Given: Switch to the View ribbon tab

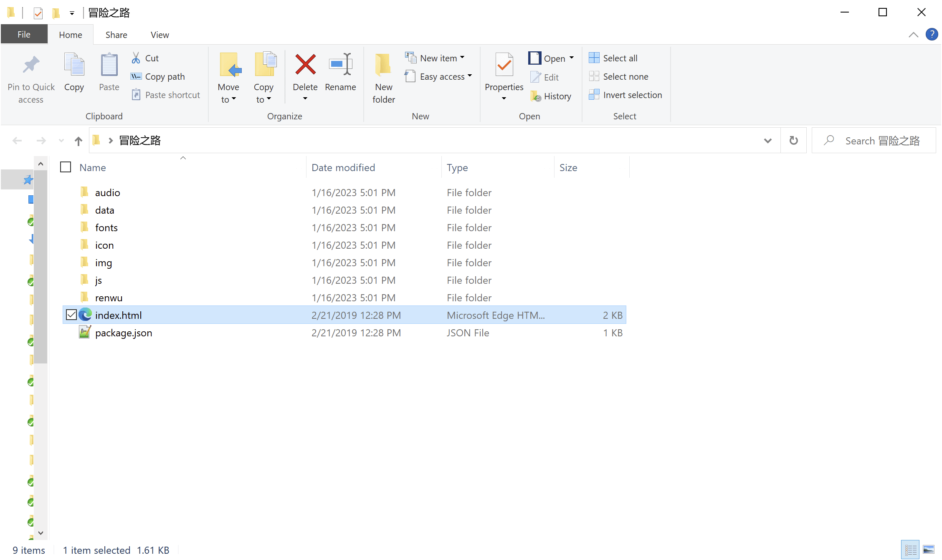Looking at the screenshot, I should click(x=160, y=35).
